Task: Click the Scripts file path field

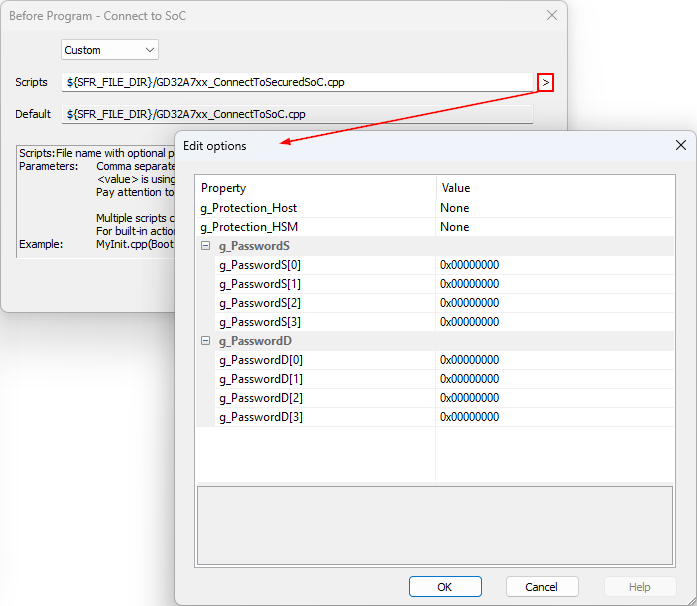Action: click(x=298, y=82)
